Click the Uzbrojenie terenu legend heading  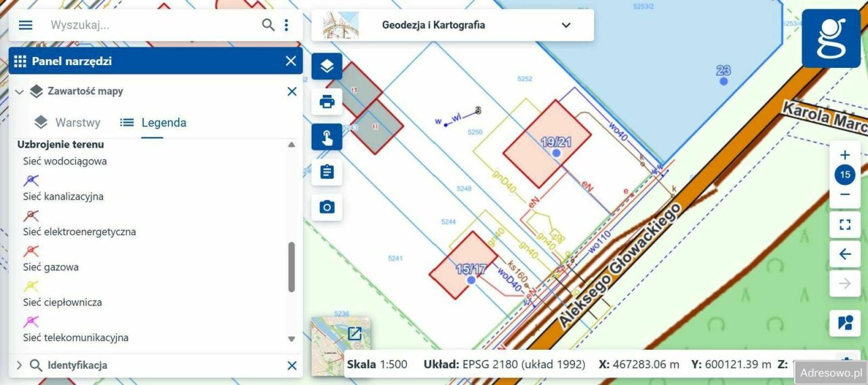[x=60, y=144]
